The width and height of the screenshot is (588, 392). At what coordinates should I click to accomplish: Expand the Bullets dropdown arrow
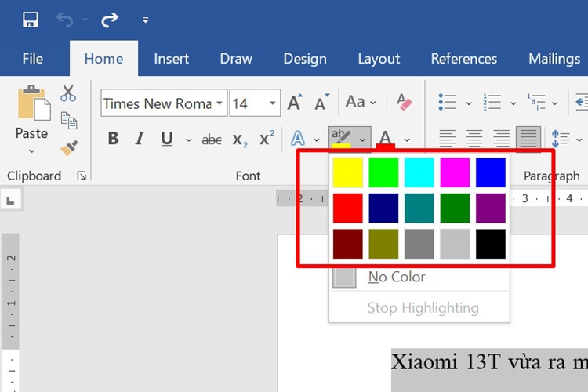click(469, 103)
